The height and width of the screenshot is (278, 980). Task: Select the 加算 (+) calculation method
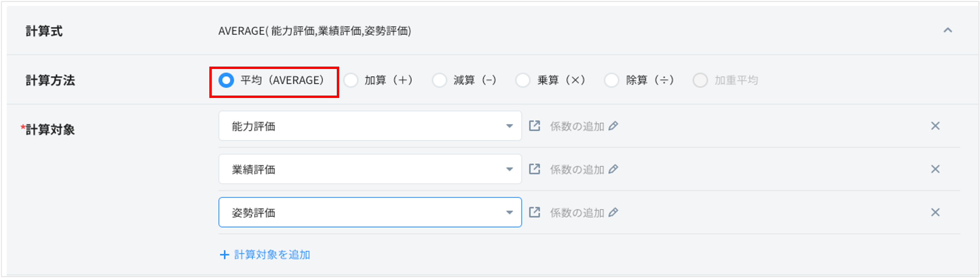pyautogui.click(x=351, y=80)
